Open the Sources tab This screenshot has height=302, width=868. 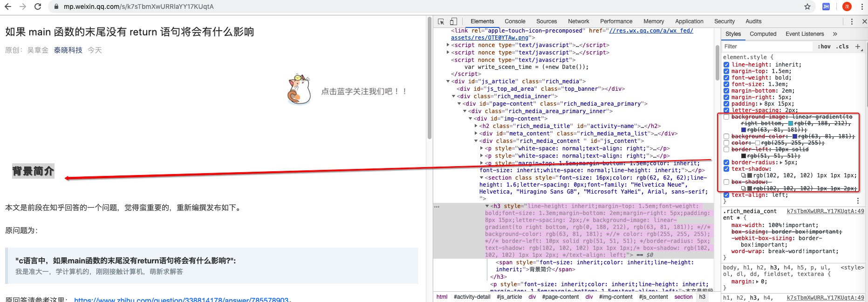pos(547,21)
